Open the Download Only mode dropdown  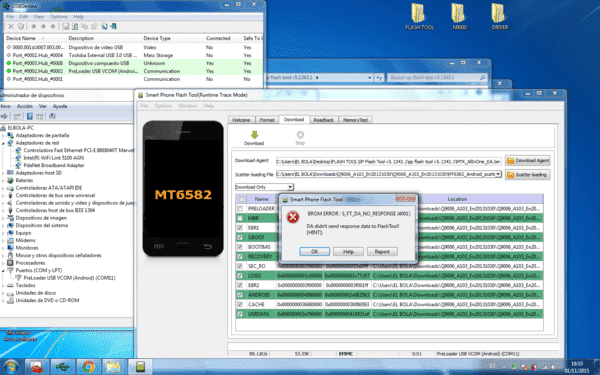tap(290, 187)
